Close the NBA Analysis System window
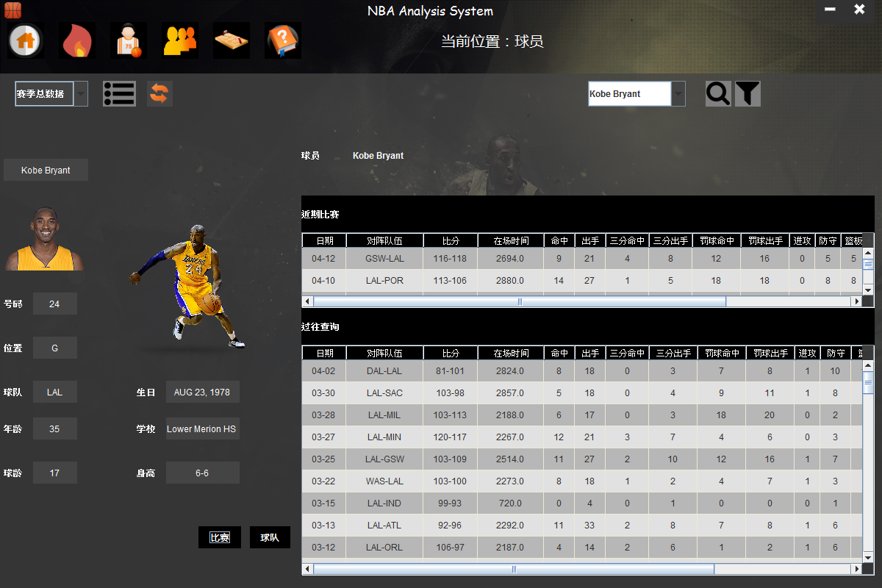The width and height of the screenshot is (882, 588). coord(859,10)
